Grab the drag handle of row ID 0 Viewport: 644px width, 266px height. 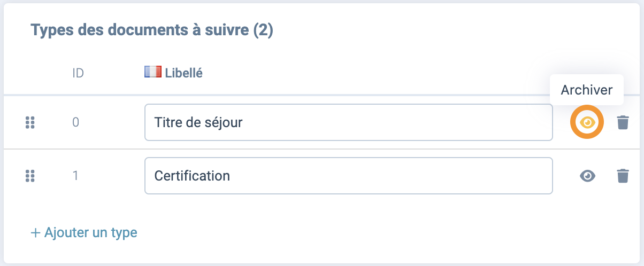point(30,122)
